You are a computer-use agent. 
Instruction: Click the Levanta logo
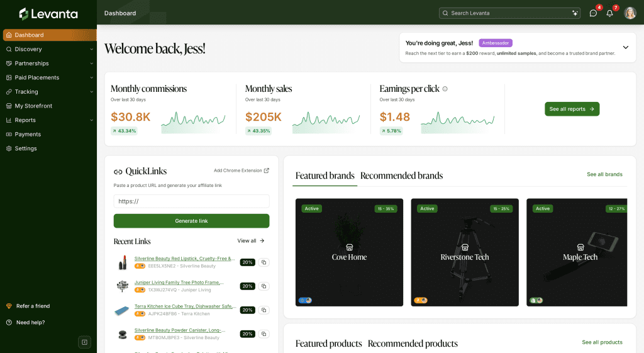[x=48, y=14]
